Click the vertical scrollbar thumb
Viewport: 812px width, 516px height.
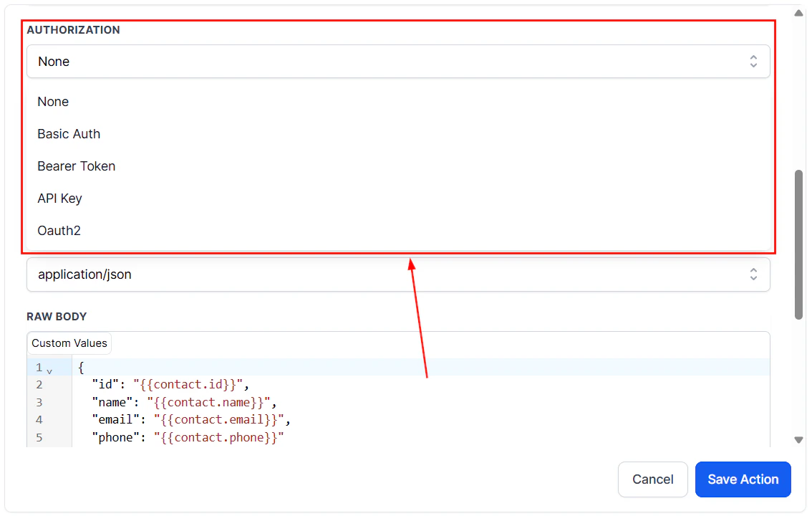pos(798,244)
